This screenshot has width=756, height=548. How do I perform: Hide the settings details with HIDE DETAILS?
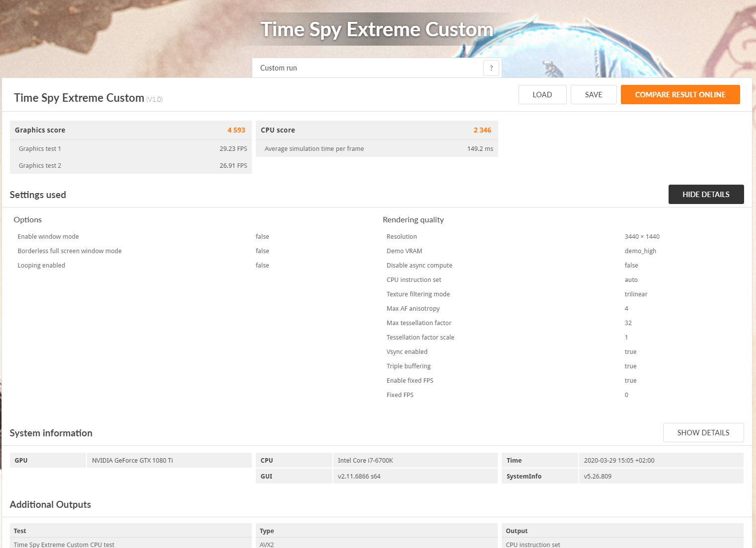(x=706, y=195)
